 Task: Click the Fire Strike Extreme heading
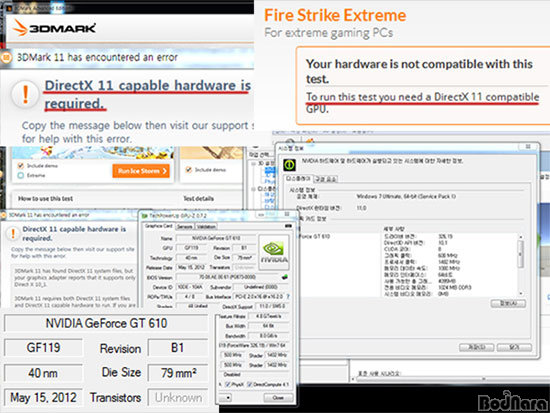click(335, 15)
